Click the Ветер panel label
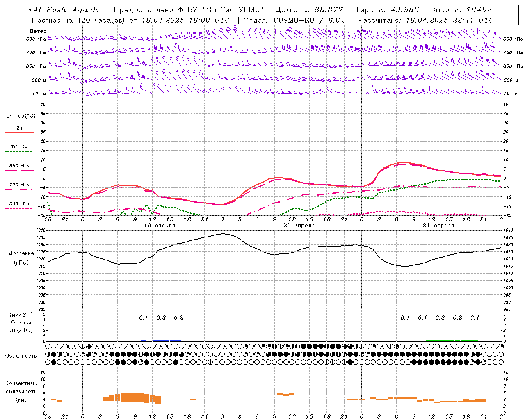 pyautogui.click(x=38, y=31)
